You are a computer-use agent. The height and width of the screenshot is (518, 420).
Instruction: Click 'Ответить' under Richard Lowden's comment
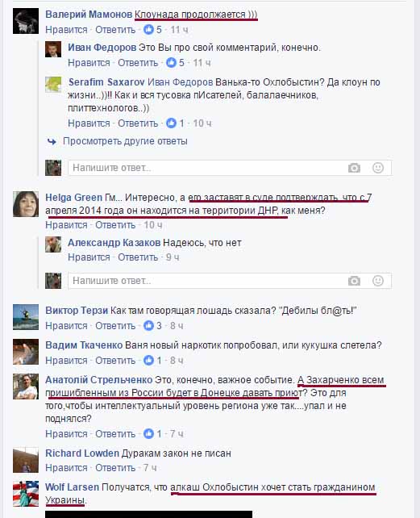[115, 468]
